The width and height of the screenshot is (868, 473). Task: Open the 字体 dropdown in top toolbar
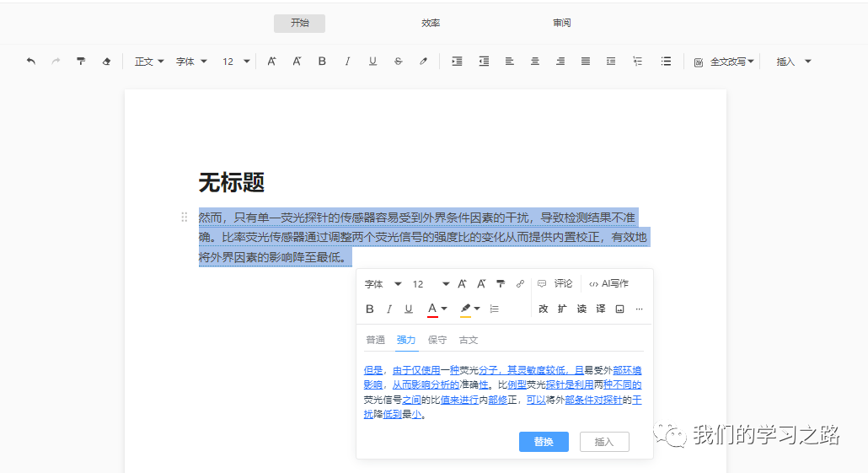191,62
